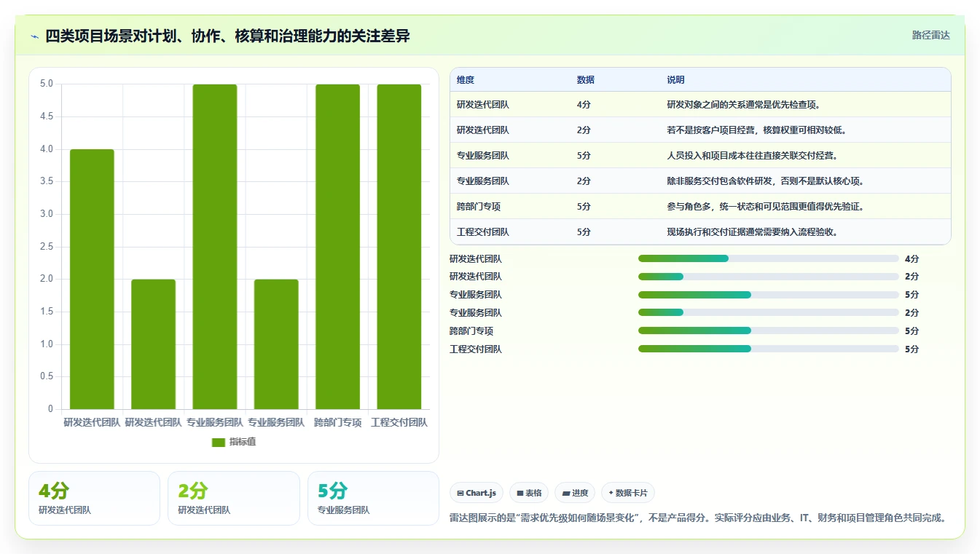Click text 研发对象之间的关系通常是优先检查项。
The width and height of the screenshot is (980, 554).
point(744,105)
